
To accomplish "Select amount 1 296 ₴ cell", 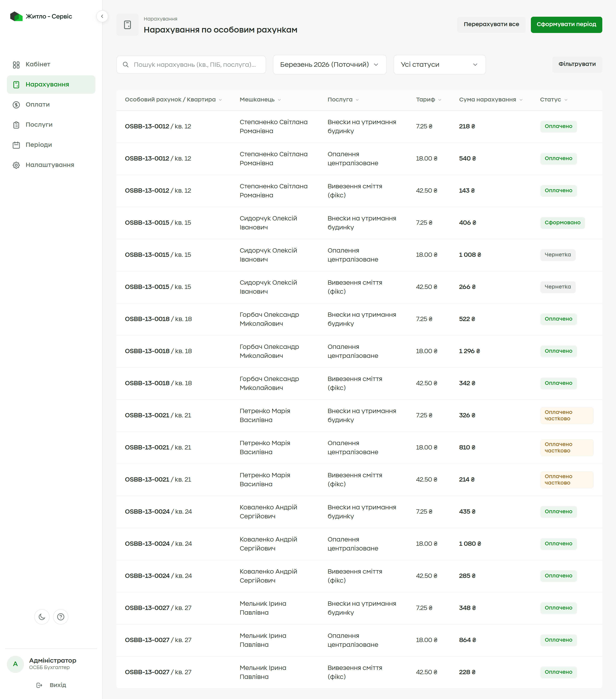I will (469, 351).
